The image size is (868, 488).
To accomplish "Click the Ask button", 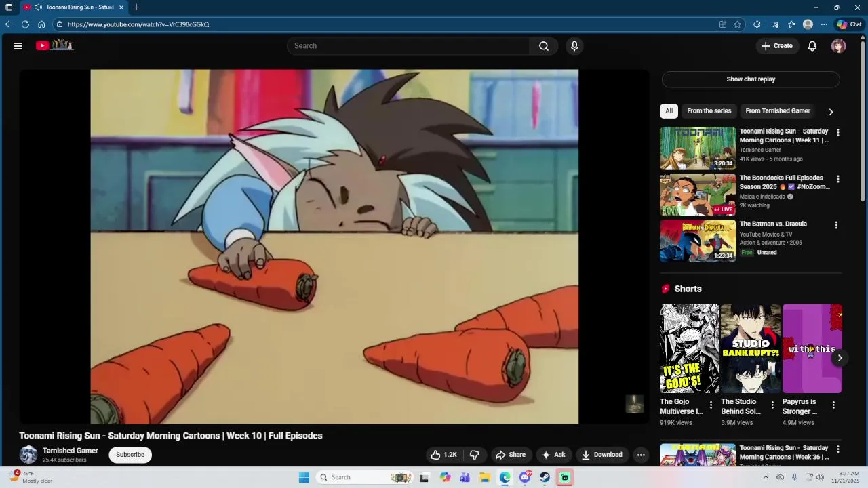I will (x=553, y=455).
